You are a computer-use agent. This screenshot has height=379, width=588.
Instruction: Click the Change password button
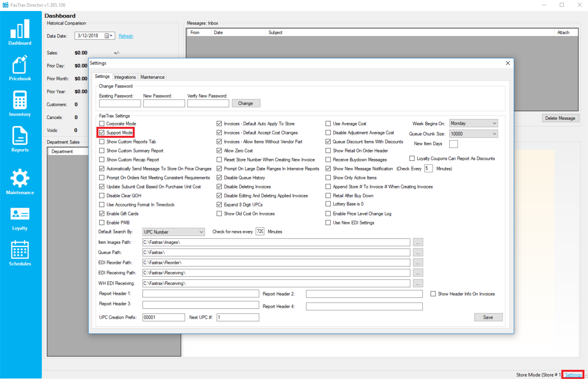(x=246, y=103)
